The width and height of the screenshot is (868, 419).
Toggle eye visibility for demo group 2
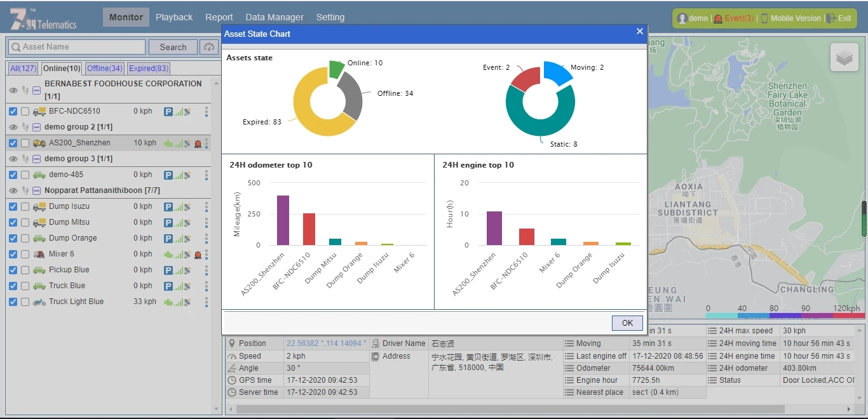point(13,127)
